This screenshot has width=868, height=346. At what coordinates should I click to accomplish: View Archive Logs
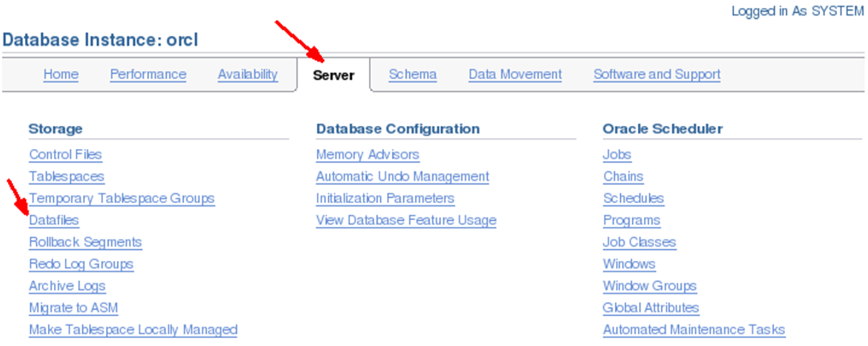click(67, 286)
